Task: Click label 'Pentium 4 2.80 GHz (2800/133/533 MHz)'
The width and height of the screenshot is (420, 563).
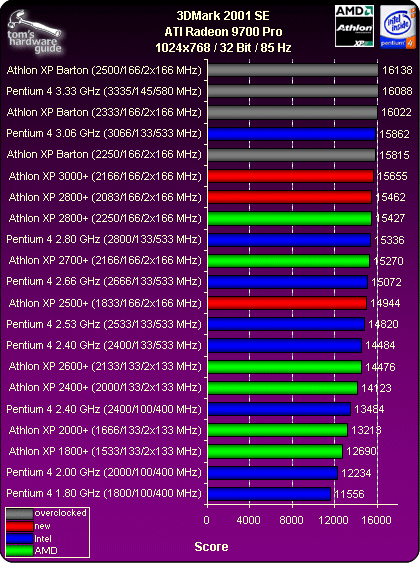Action: (x=104, y=239)
